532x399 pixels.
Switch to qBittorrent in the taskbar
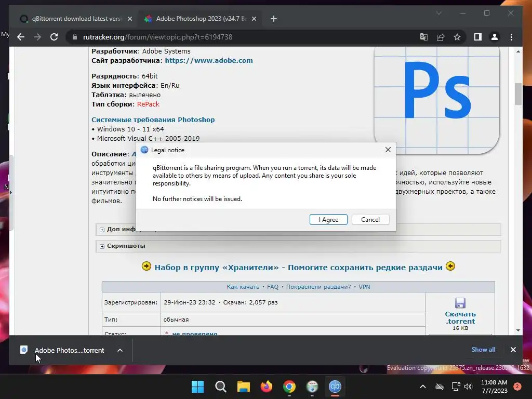[335, 386]
